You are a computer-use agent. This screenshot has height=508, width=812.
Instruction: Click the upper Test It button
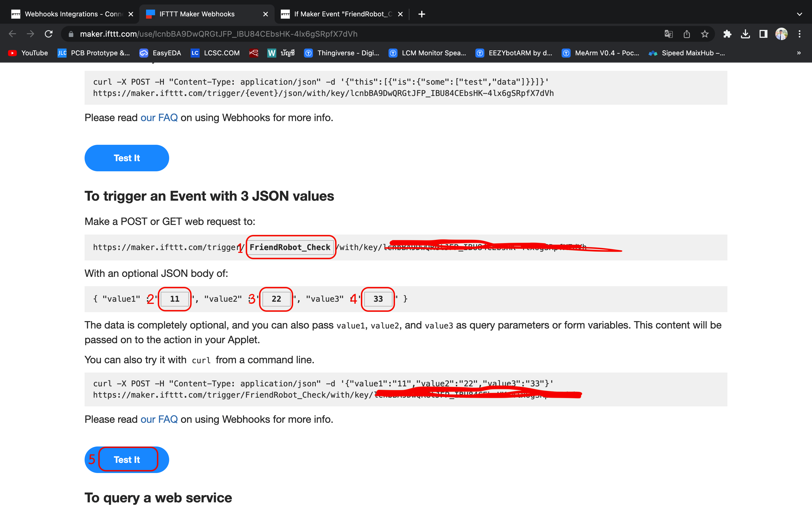[x=127, y=158]
